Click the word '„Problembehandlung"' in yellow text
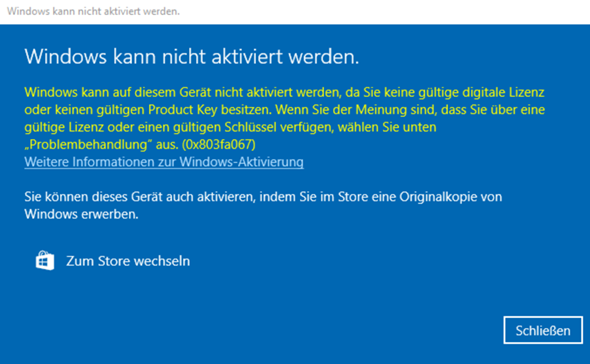Image resolution: width=590 pixels, height=364 pixels. (88, 145)
